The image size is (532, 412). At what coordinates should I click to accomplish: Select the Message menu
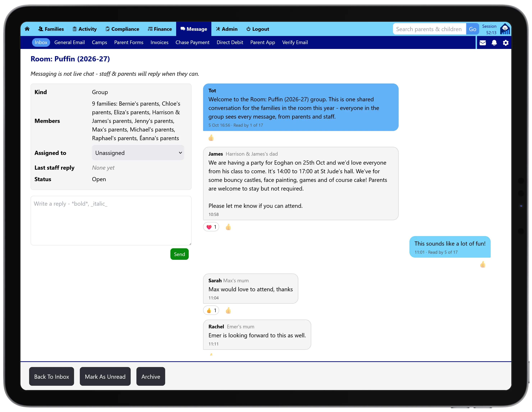[x=194, y=29]
